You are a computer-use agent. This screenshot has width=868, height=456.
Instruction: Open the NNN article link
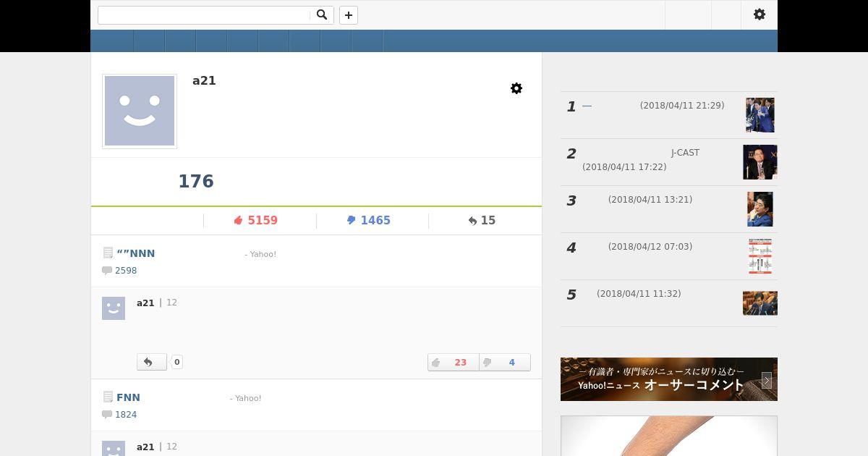click(x=136, y=253)
